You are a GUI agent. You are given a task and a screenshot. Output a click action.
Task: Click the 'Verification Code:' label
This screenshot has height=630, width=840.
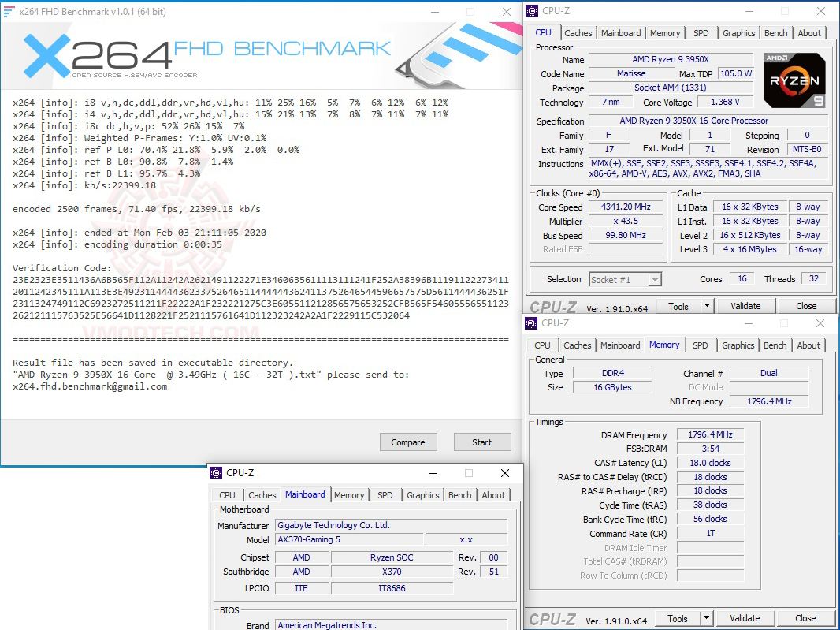tap(62, 268)
